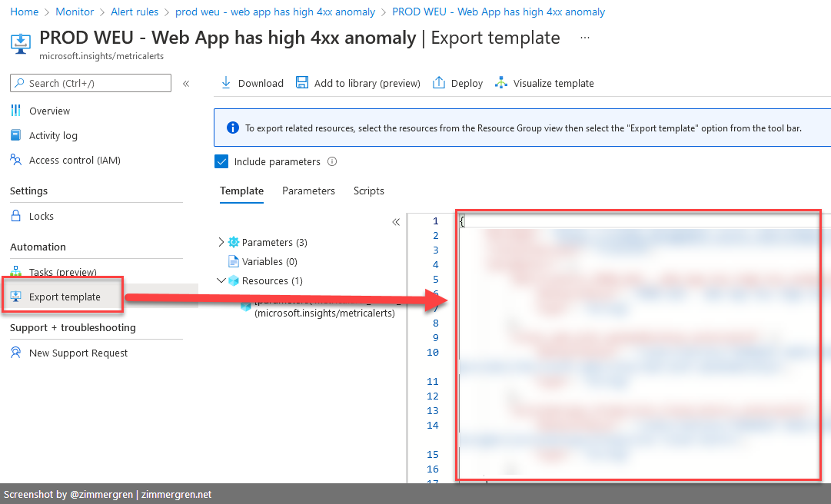
Task: Click the 'Include parameters' label text
Action: click(x=278, y=161)
